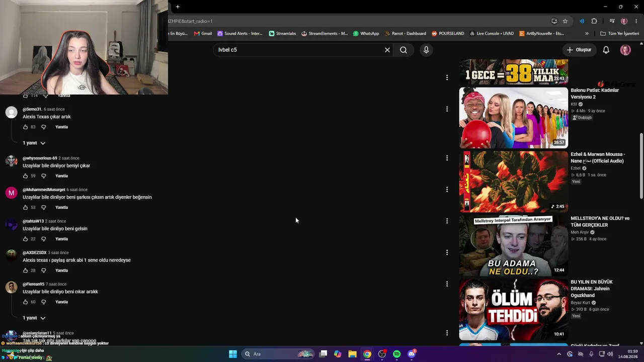This screenshot has width=644, height=362.
Task: Like the @AXDEZSDX comment
Action: tap(26, 270)
